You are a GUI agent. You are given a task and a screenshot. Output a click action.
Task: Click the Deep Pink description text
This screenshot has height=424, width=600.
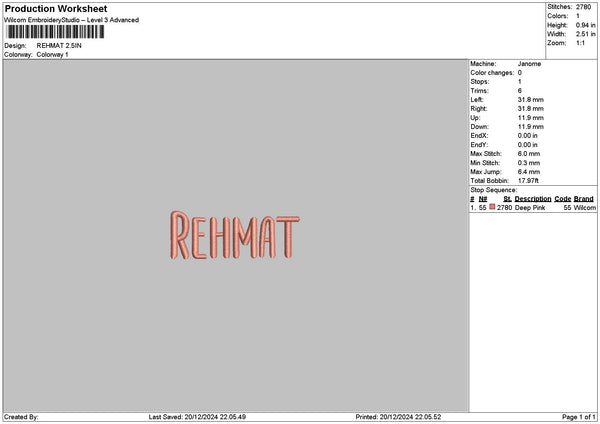coord(530,208)
